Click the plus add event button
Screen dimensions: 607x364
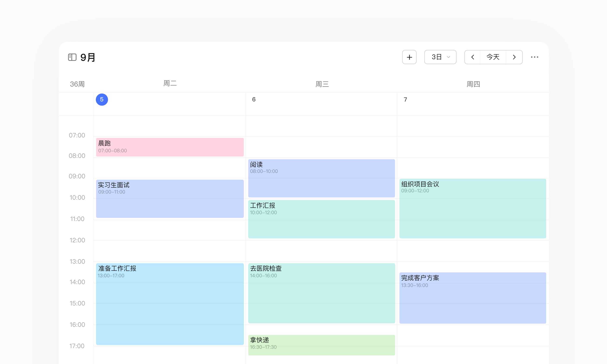(x=409, y=57)
